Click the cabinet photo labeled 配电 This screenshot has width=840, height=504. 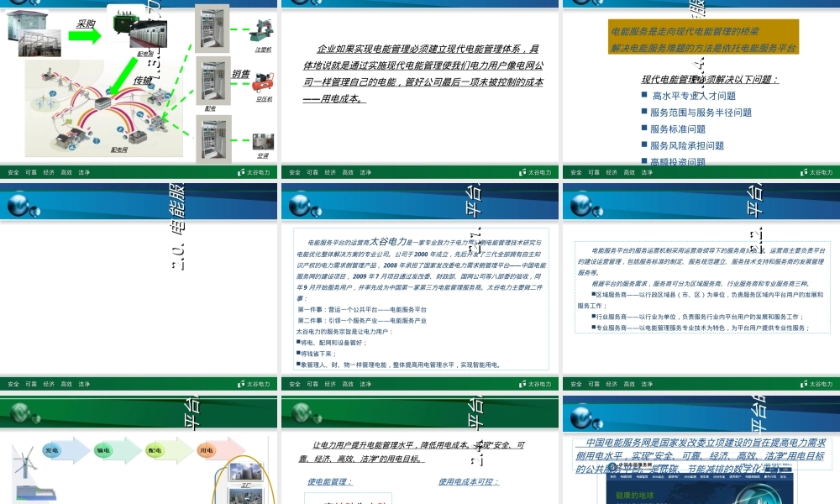(x=213, y=81)
